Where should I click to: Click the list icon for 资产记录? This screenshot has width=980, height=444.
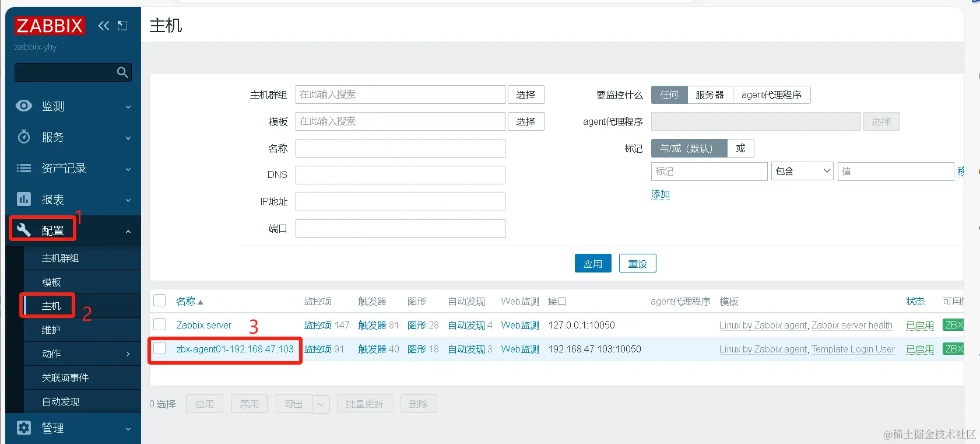tap(24, 168)
